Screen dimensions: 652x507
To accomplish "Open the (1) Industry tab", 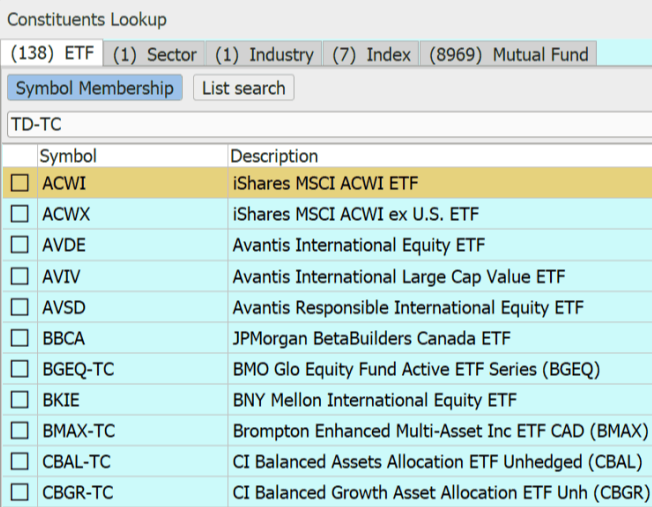I will coord(264,54).
